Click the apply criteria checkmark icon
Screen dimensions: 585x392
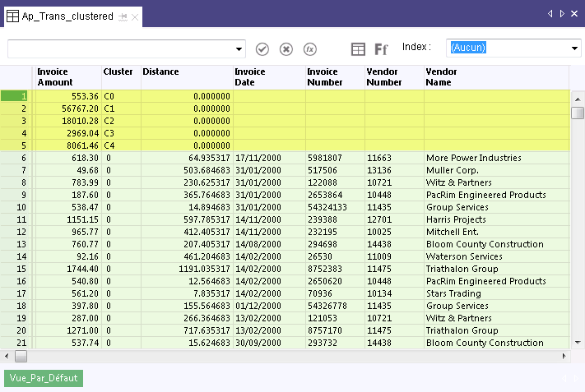(262, 49)
